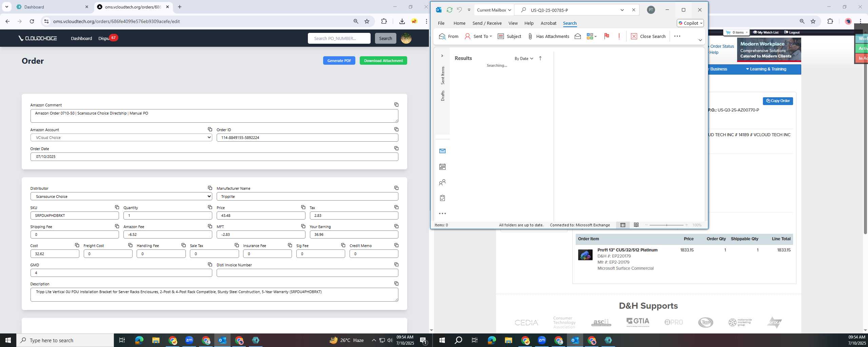Click the Generate PDF button
The height and width of the screenshot is (347, 868).
tap(339, 61)
